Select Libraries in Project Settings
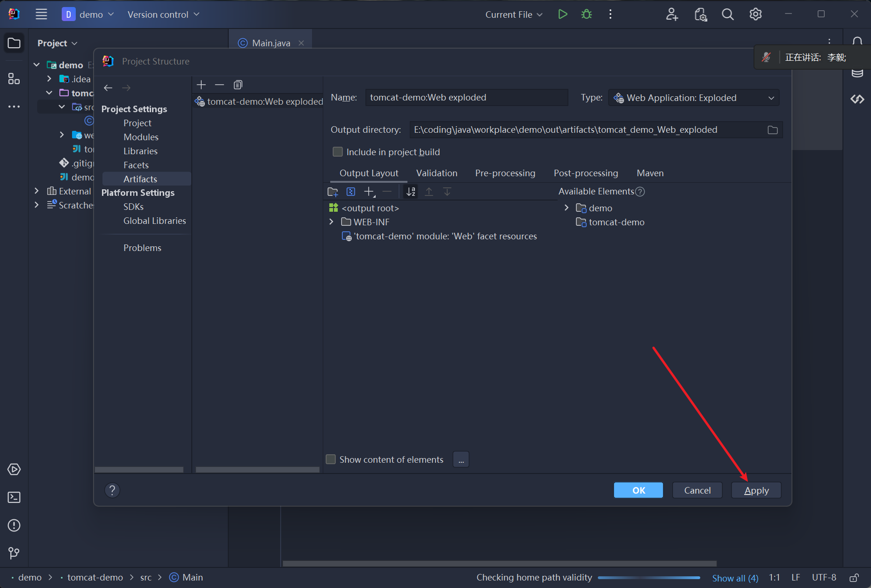 [x=140, y=151]
